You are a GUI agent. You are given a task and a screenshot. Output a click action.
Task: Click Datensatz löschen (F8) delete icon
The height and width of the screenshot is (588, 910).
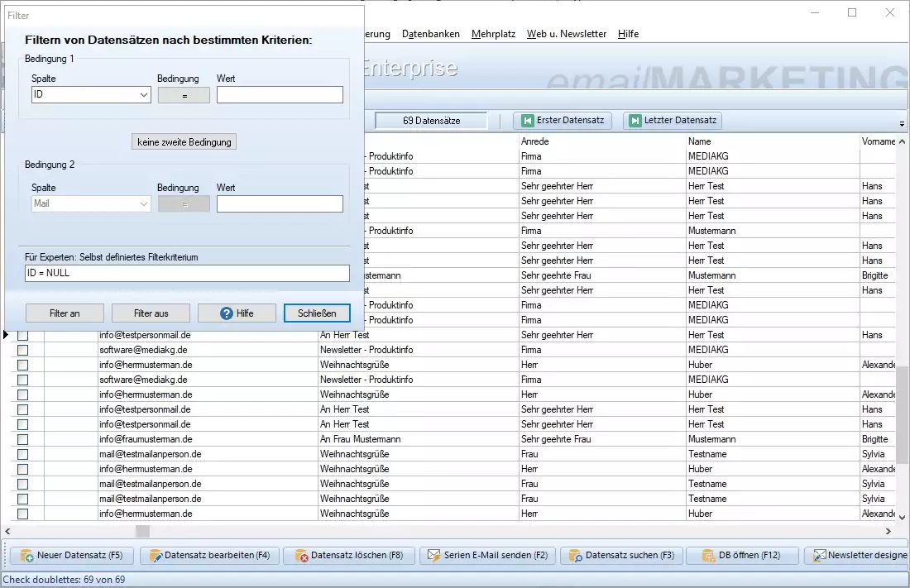(301, 556)
